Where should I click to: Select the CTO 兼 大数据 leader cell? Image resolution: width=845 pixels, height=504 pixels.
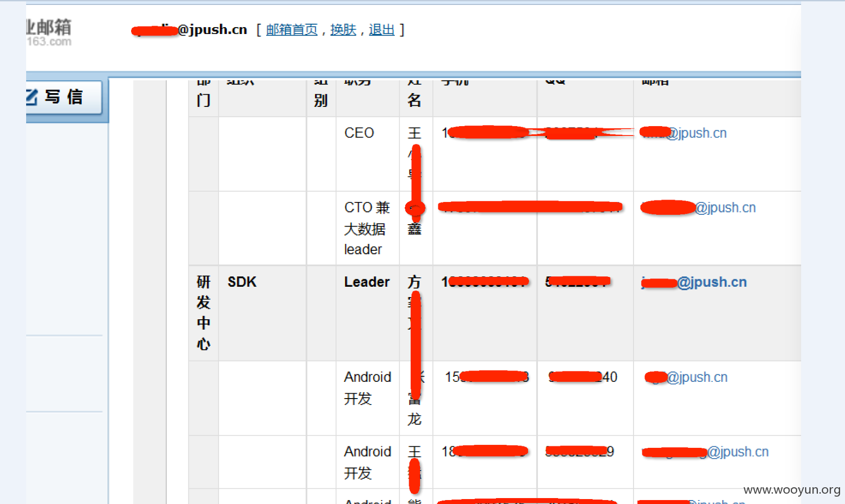coord(368,229)
